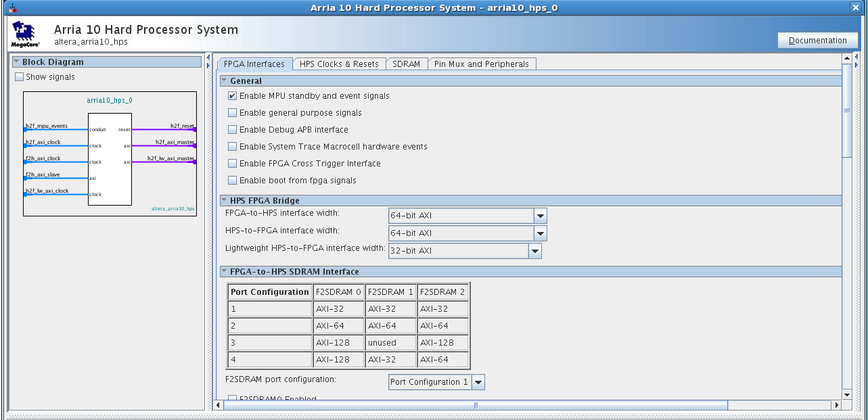Click vertical scrollbar up arrow
This screenshot has width=868, height=420.
pyautogui.click(x=846, y=60)
